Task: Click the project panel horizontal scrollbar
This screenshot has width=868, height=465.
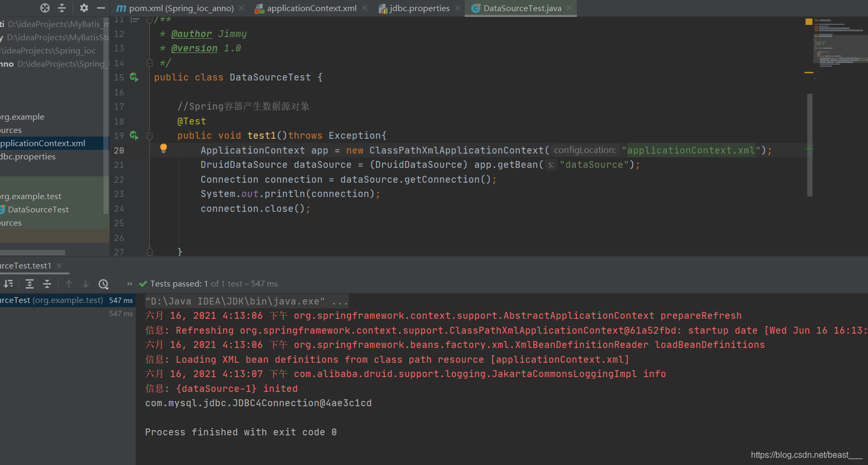Action: coord(33,253)
